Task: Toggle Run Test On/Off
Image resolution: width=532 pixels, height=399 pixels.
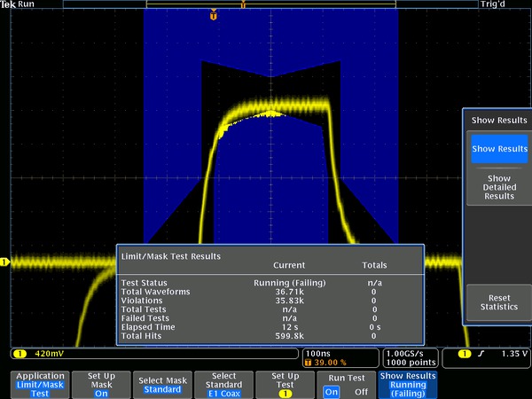Action: click(345, 383)
